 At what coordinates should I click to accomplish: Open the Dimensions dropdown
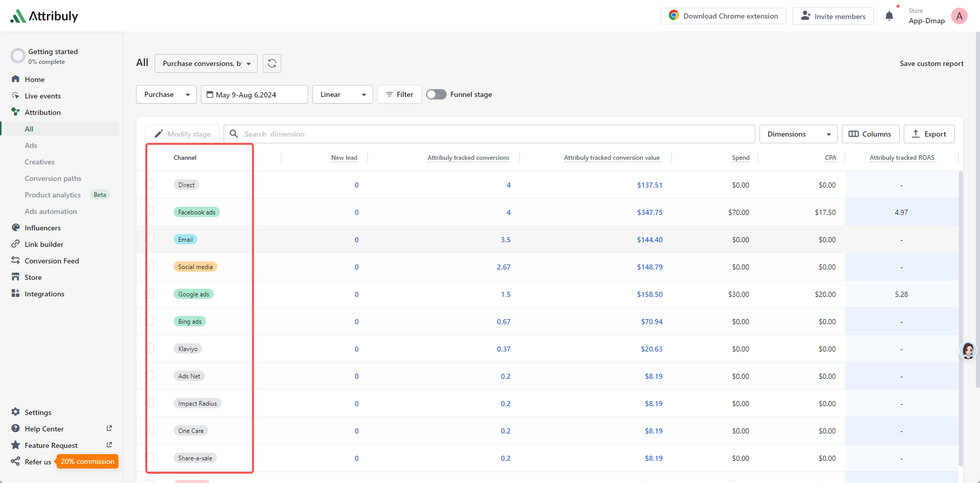pyautogui.click(x=799, y=134)
